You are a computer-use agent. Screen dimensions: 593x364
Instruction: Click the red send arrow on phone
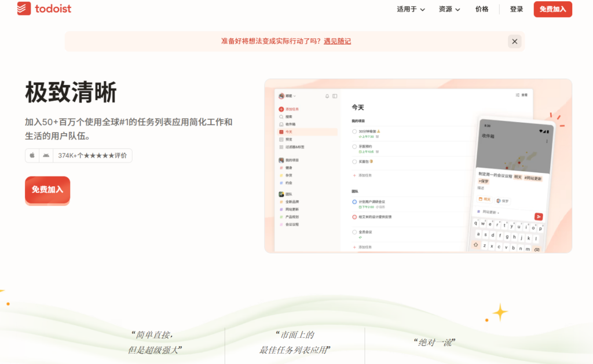(x=539, y=216)
